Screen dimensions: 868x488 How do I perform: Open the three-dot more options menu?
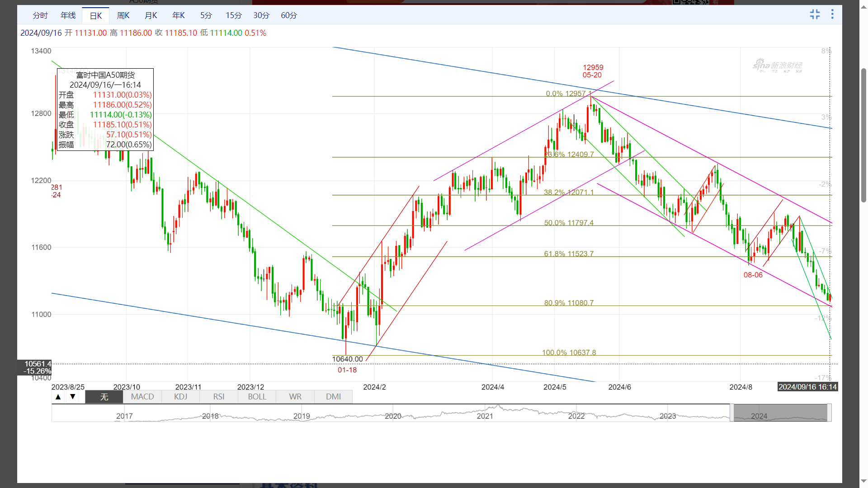tap(832, 14)
